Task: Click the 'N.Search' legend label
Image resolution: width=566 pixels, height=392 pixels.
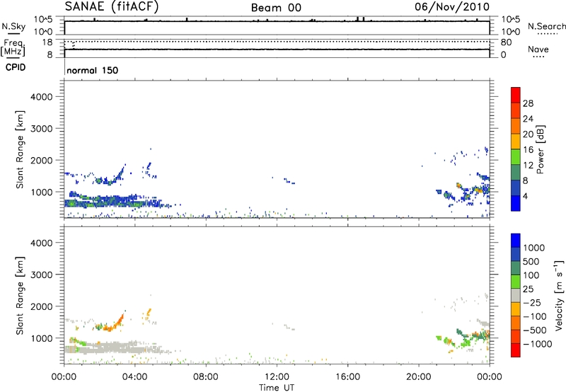Action: pyautogui.click(x=546, y=26)
